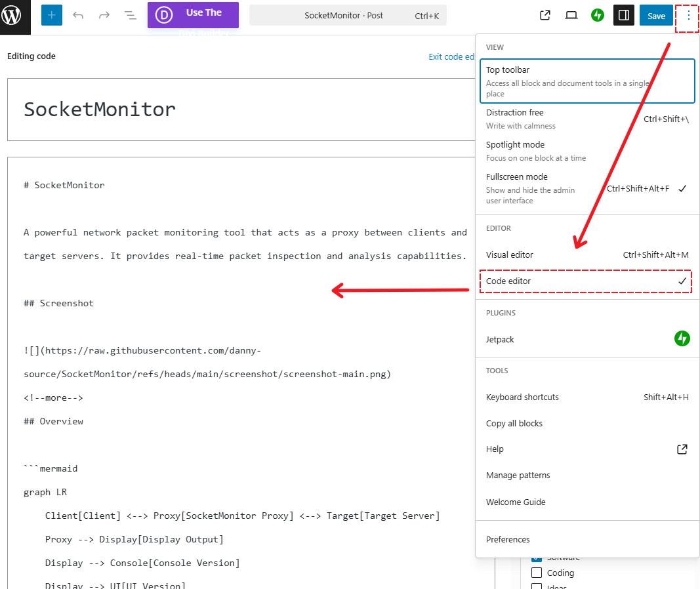
Task: Choose Copy all blocks
Action: click(x=587, y=424)
